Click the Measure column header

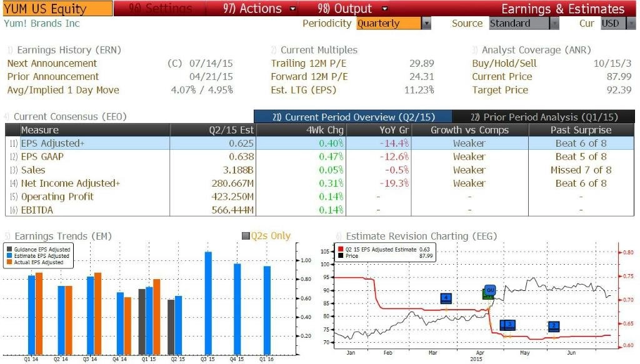pos(95,130)
